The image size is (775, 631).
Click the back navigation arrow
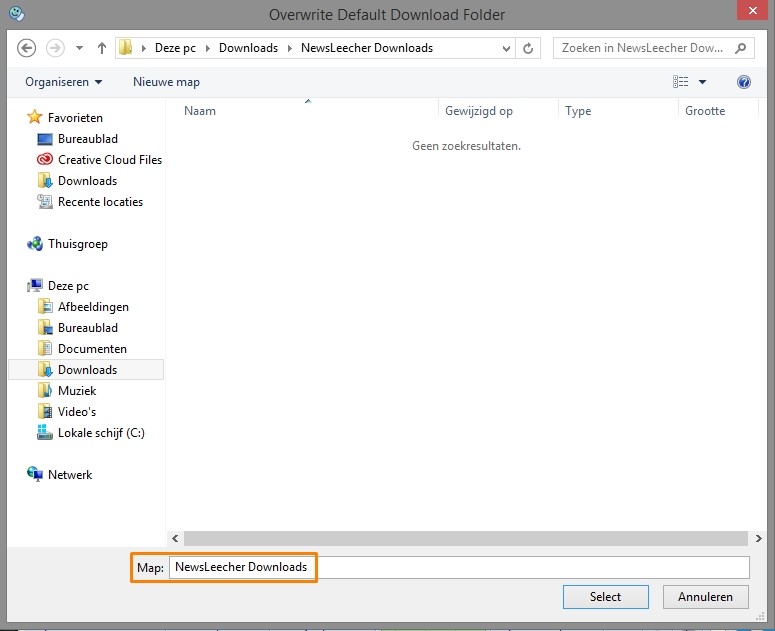click(x=27, y=47)
